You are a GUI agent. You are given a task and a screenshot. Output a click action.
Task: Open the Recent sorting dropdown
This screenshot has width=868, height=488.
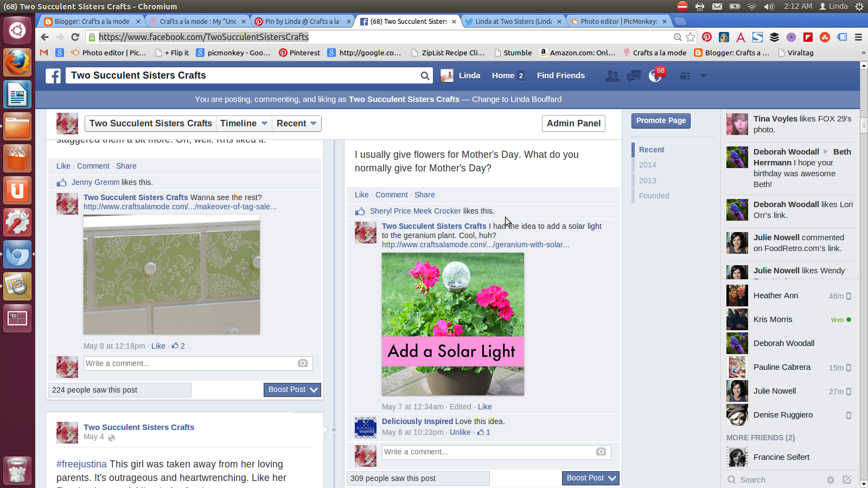pyautogui.click(x=296, y=123)
